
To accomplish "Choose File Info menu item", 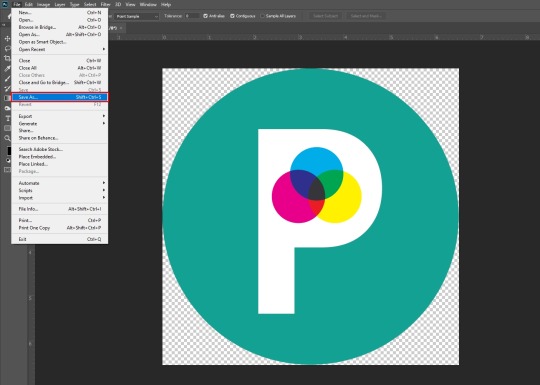I will click(60, 209).
